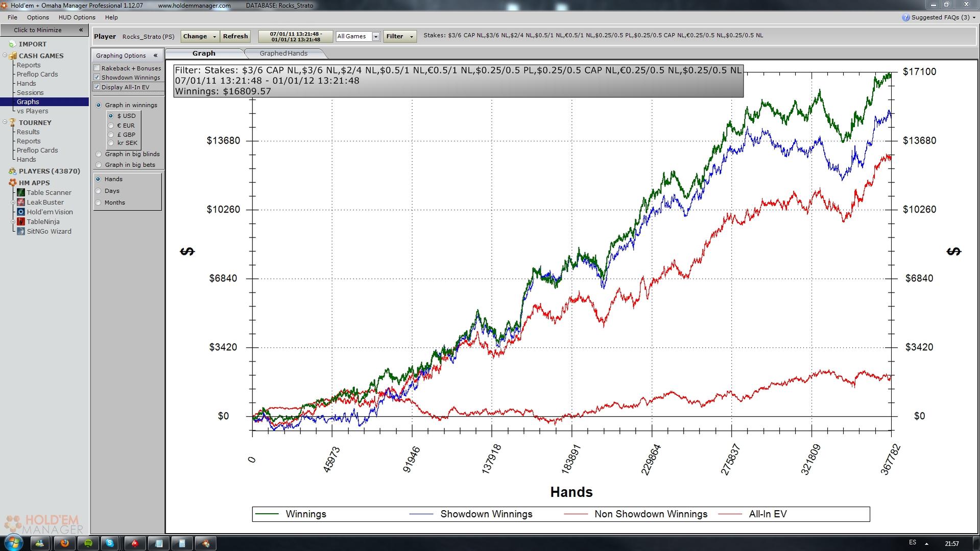Select Graph in big blinds option

pyautogui.click(x=99, y=154)
